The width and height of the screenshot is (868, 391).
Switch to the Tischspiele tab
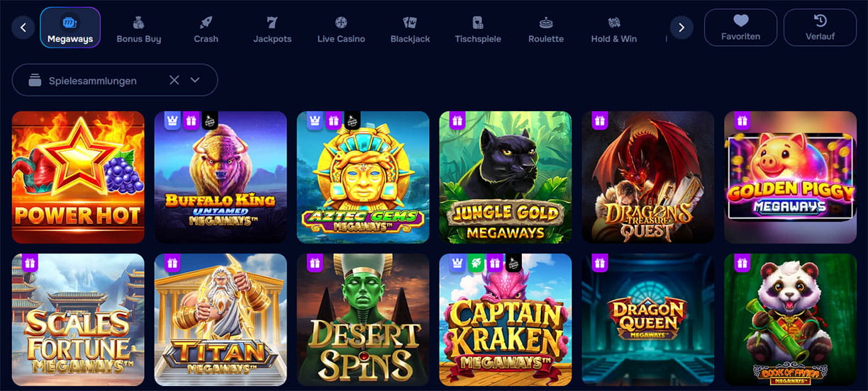[x=478, y=28]
